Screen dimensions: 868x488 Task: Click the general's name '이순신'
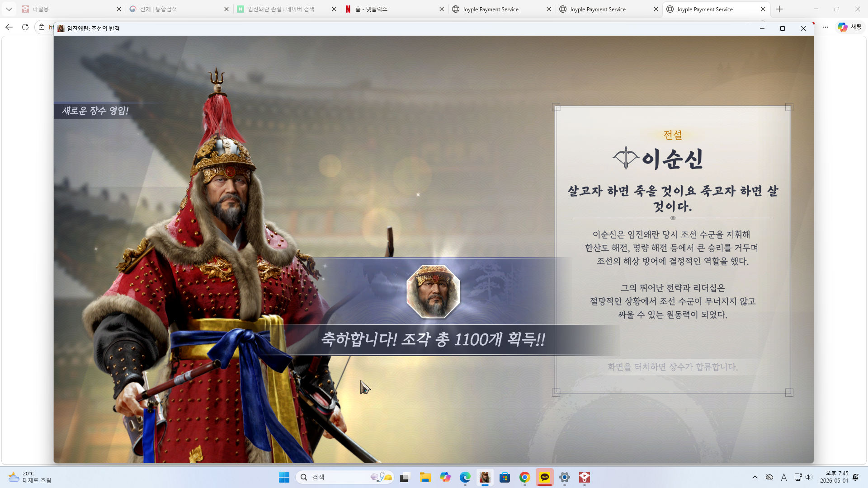672,159
